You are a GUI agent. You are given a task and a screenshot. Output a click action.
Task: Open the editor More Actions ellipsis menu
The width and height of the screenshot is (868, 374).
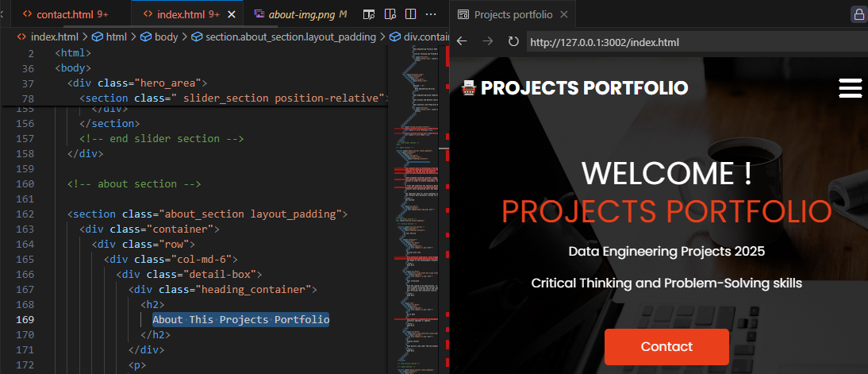431,13
